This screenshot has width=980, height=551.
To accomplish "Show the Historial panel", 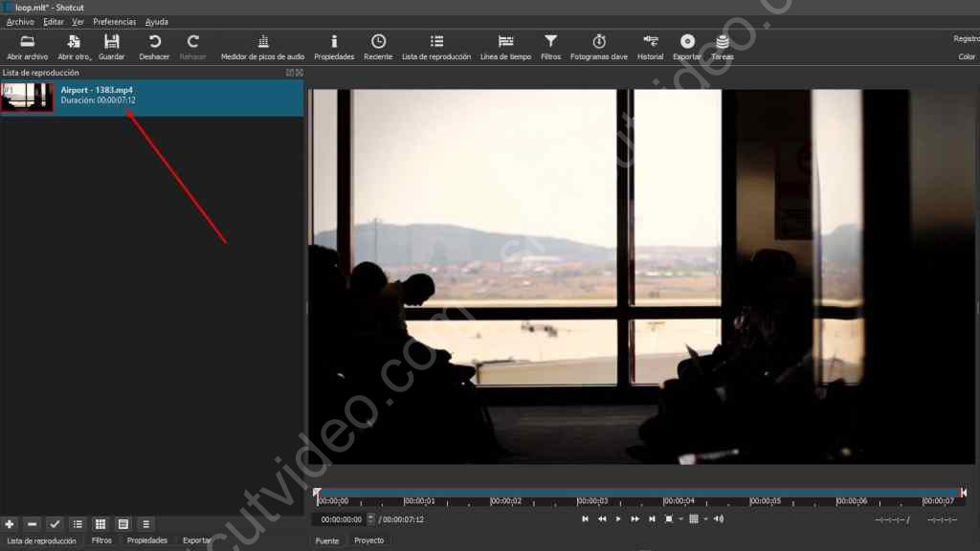I will click(x=650, y=46).
